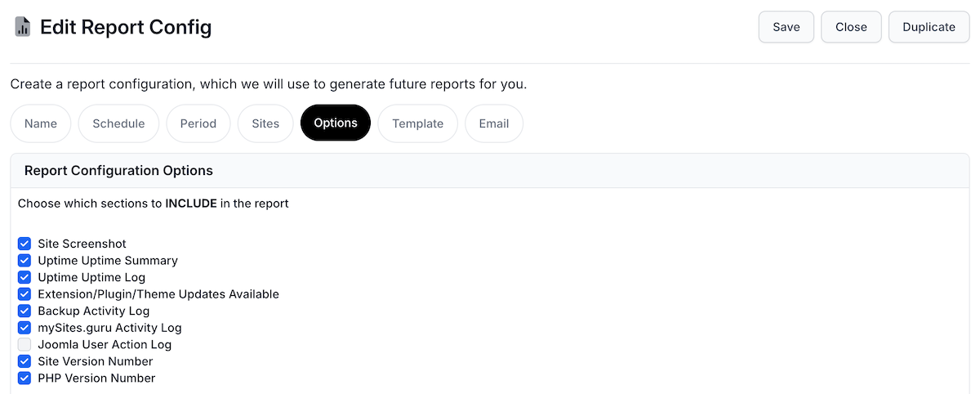Viewport: 980px width, 394px height.
Task: Toggle Uptime Uptime Summary checkbox
Action: (24, 260)
